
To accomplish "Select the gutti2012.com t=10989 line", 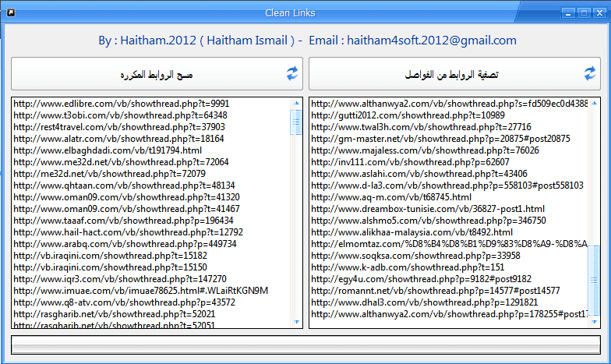I will [408, 115].
